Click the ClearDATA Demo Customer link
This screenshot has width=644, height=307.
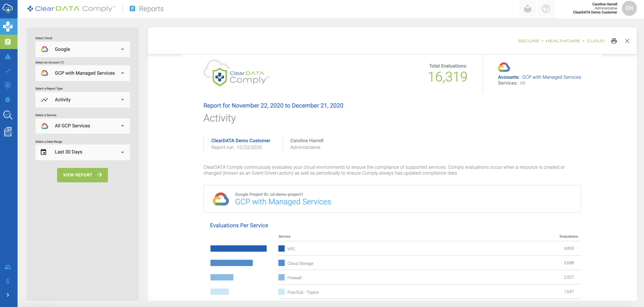241,141
